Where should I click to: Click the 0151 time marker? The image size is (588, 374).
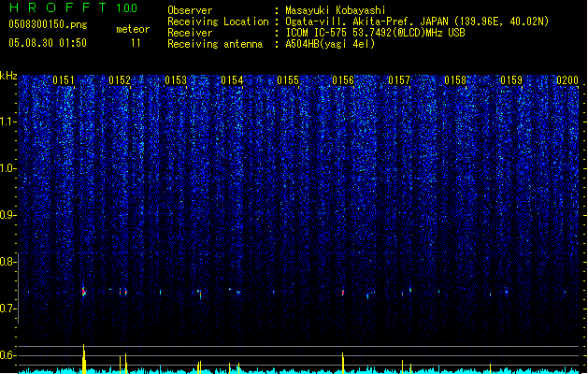64,80
